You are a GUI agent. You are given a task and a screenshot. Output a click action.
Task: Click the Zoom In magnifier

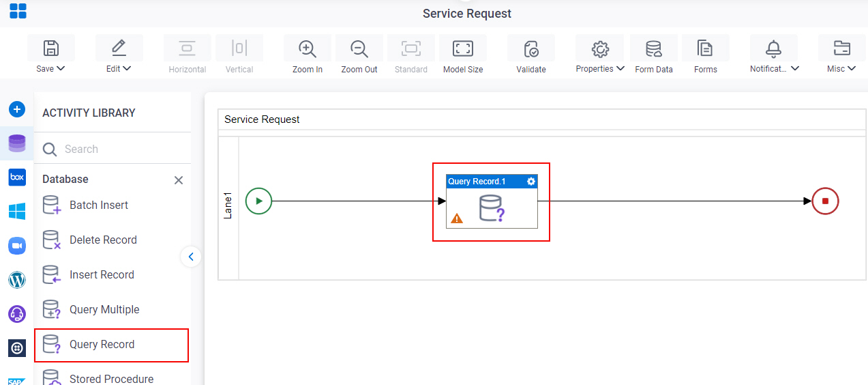click(x=308, y=48)
